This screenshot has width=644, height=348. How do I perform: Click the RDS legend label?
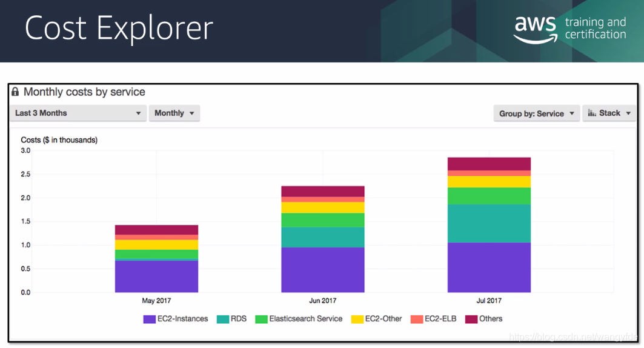(239, 319)
